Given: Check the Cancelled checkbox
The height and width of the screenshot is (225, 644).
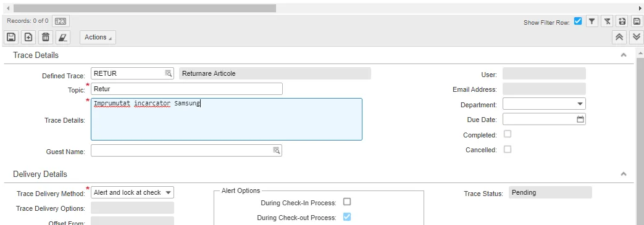Looking at the screenshot, I should [x=508, y=149].
